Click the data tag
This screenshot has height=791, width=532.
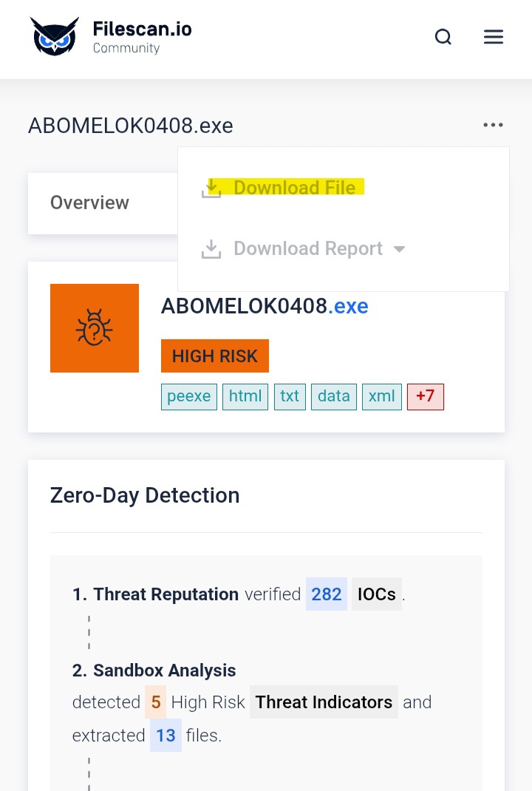333,396
